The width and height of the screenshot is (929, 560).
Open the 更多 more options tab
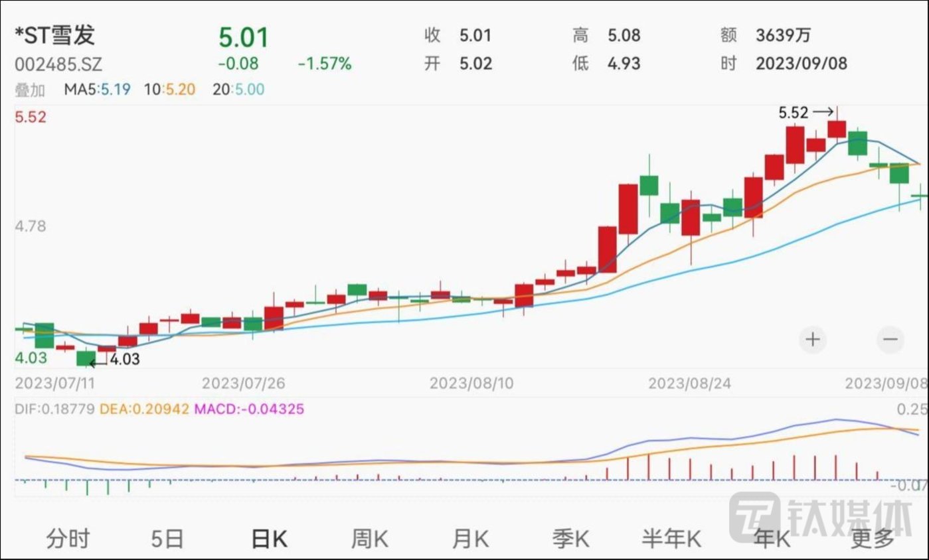pos(873,539)
